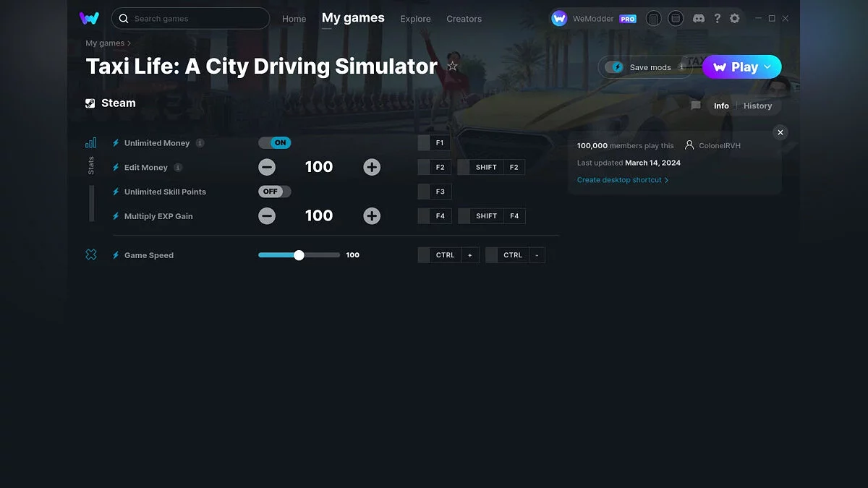Open the Game Speed category crosshair icon

point(91,254)
